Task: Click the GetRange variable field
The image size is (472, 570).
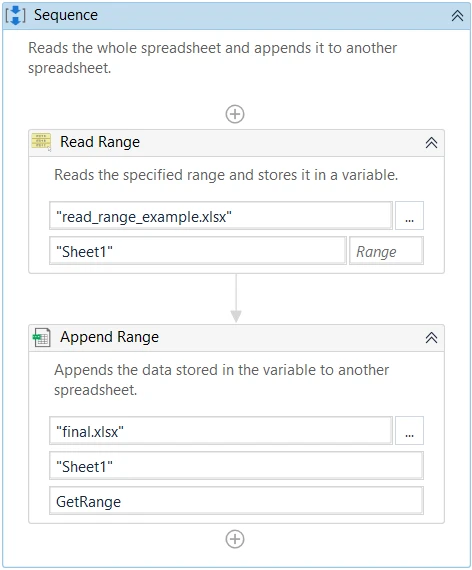Action: coord(236,500)
